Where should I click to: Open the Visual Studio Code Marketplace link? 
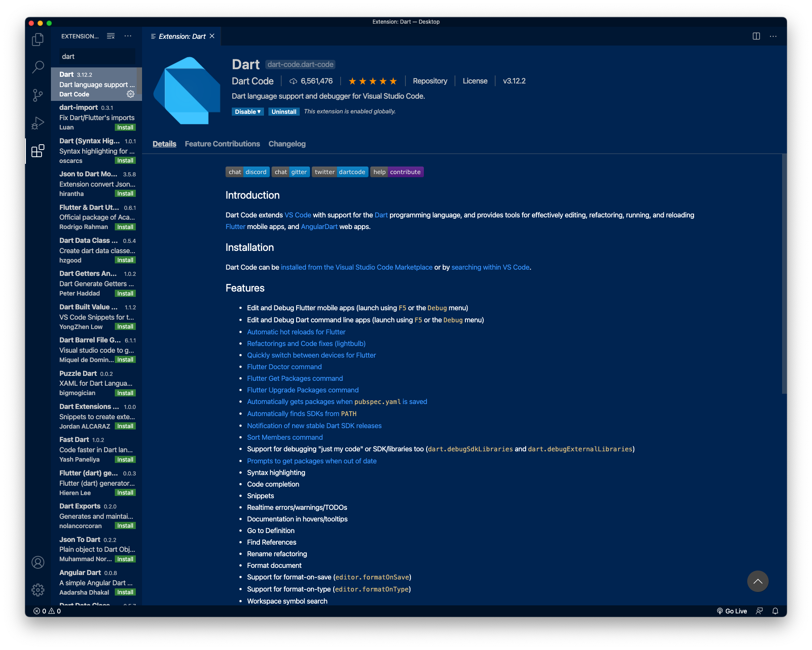click(x=357, y=267)
